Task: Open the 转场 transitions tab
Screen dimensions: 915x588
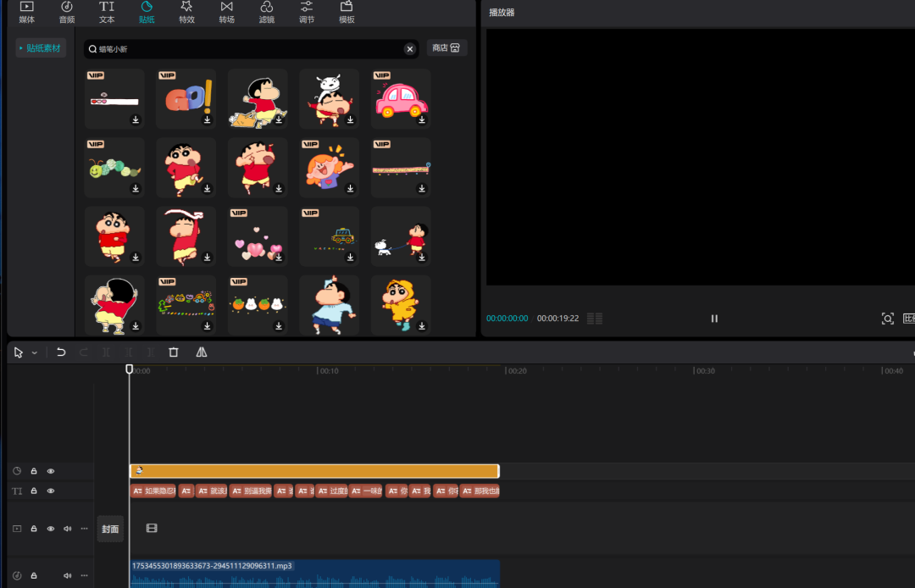Action: click(226, 12)
